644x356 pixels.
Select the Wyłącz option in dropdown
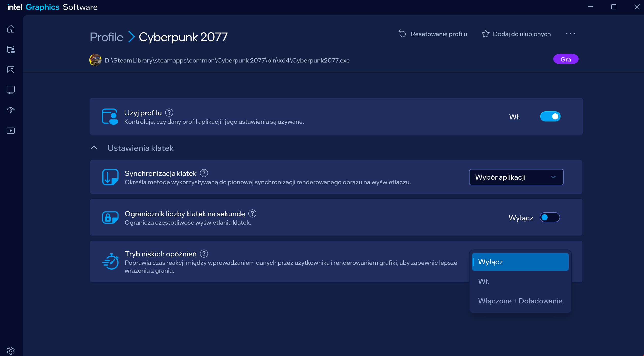pos(520,262)
